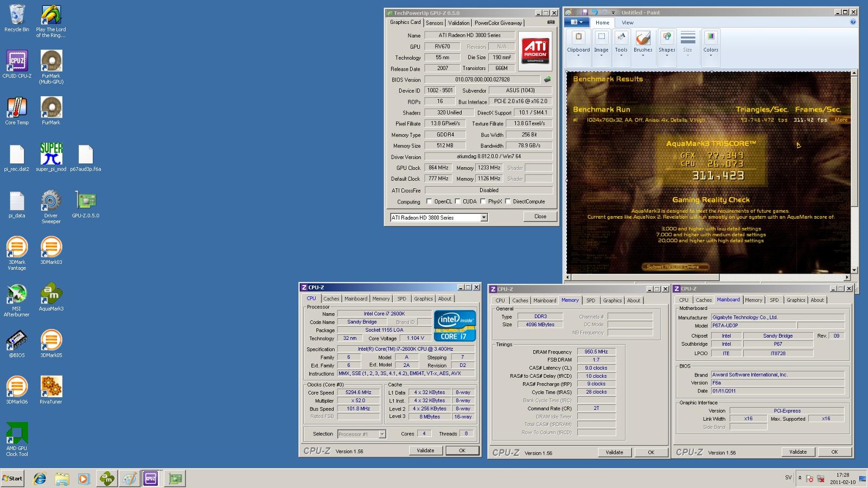This screenshot has width=868, height=488.
Task: Launch the 3DMark03 shortcut
Action: tap(51, 251)
